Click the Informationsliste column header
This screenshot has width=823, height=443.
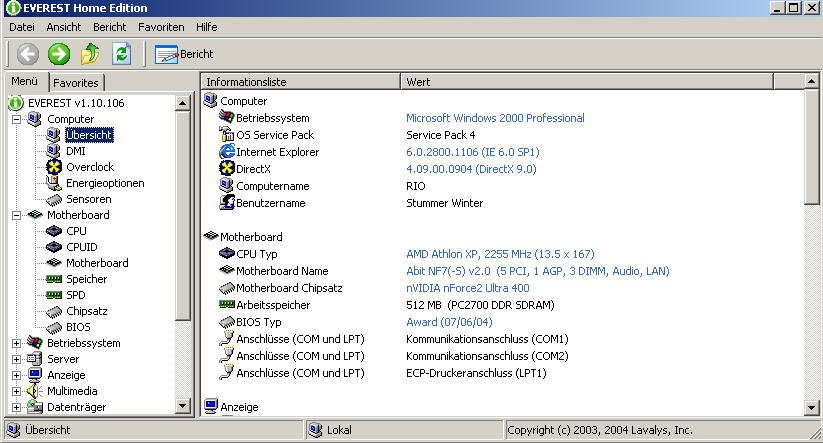click(301, 82)
